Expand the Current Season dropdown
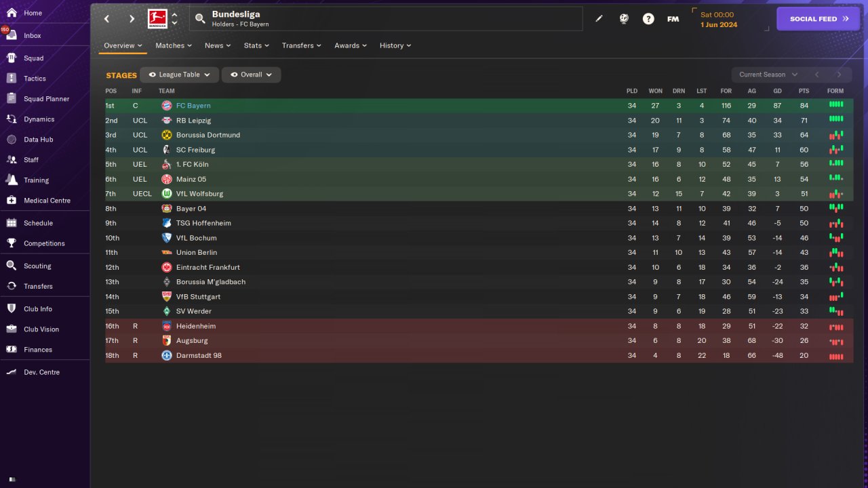 768,75
